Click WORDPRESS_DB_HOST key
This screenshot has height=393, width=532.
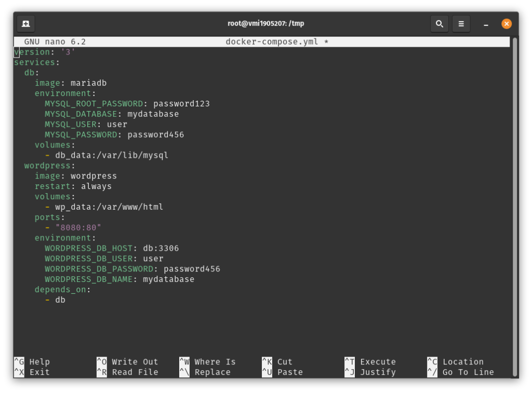point(88,249)
